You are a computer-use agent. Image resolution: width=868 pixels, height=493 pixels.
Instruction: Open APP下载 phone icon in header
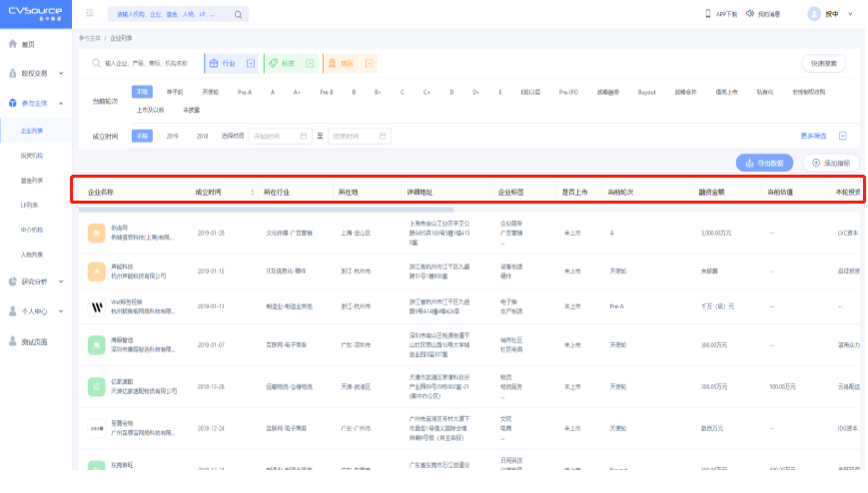click(708, 14)
